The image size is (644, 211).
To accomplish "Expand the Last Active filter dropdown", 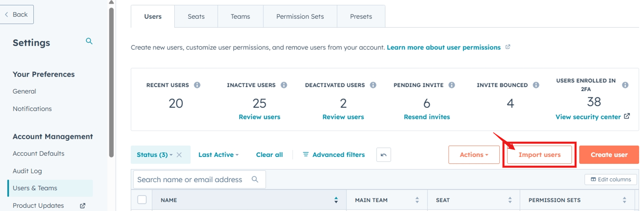I will coord(218,155).
